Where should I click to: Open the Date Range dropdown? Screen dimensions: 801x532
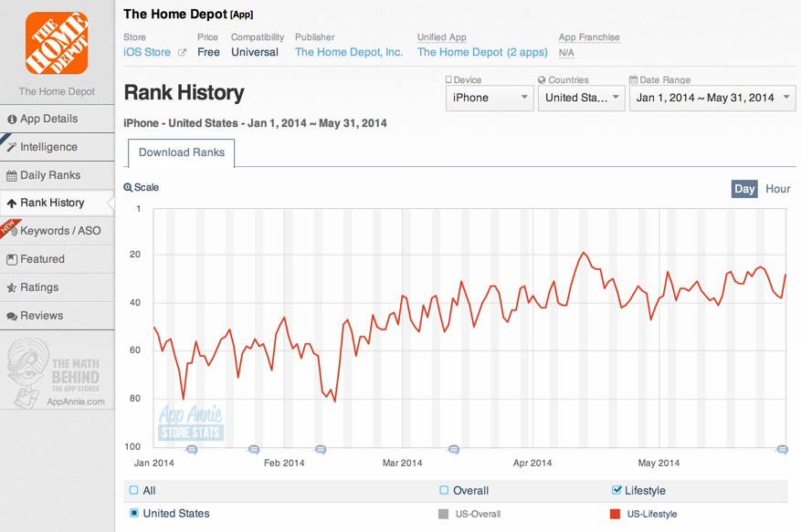(712, 98)
